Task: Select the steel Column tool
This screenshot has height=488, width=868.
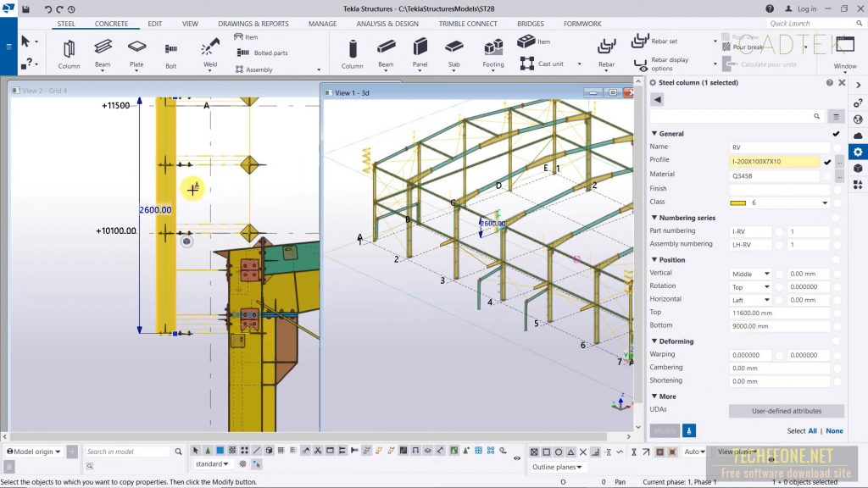Action: click(x=69, y=53)
